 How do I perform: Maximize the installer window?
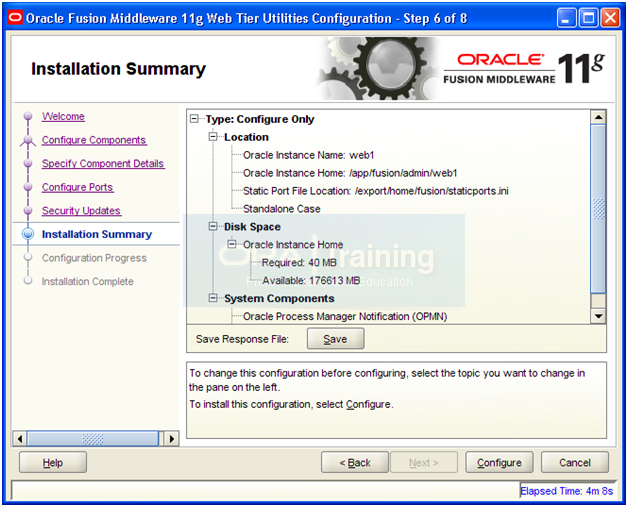588,18
